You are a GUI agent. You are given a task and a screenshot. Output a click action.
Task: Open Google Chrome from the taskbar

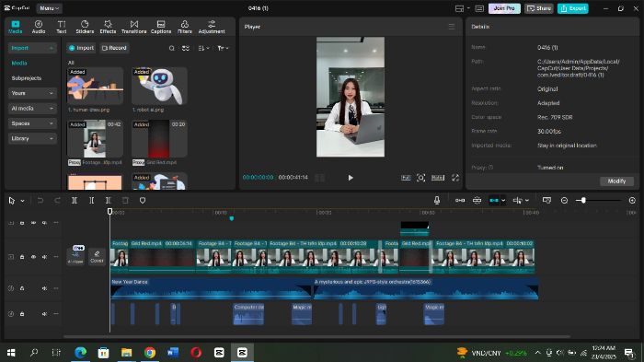click(x=150, y=353)
